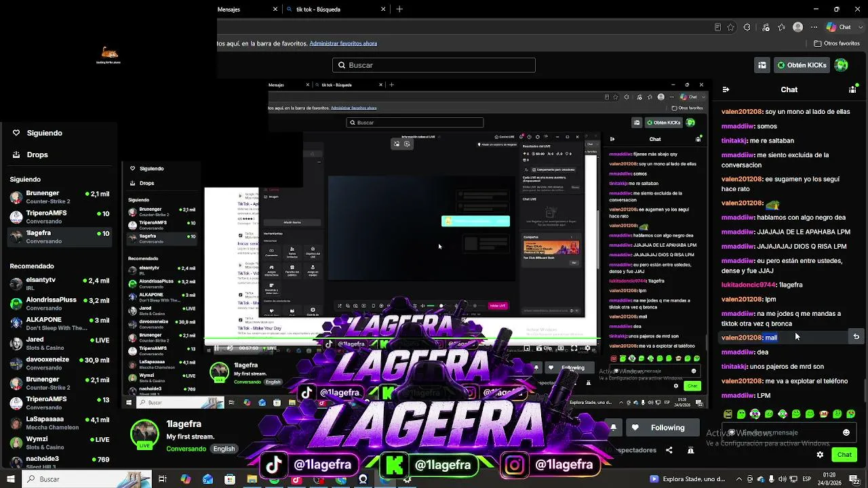Open the browser favorites list icon
This screenshot has width=868, height=488.
pyautogui.click(x=781, y=27)
